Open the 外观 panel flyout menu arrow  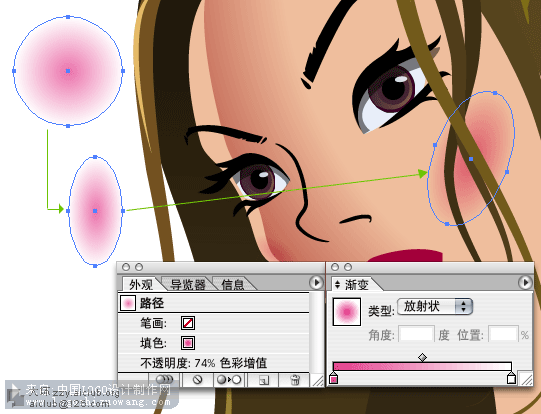point(316,283)
